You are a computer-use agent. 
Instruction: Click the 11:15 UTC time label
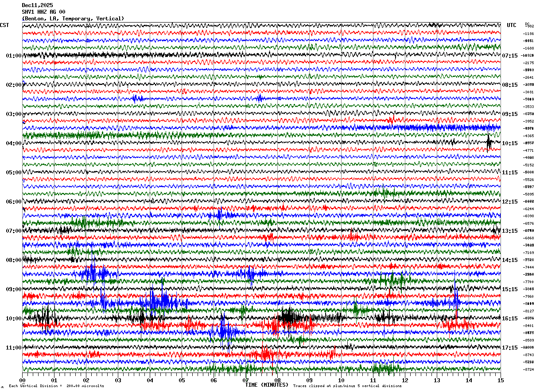click(x=510, y=173)
